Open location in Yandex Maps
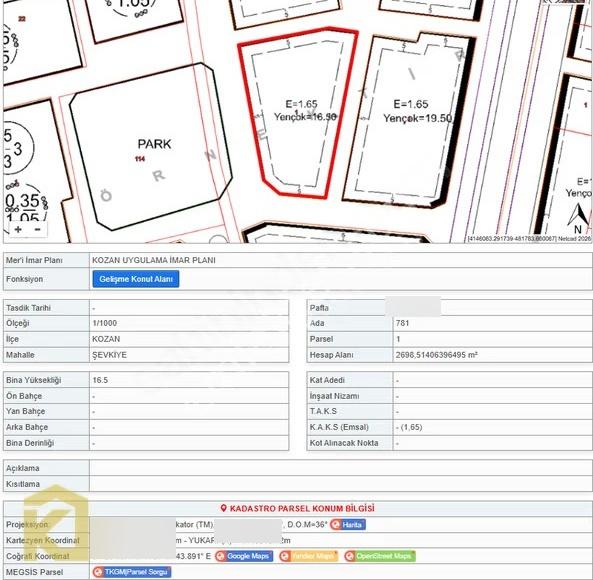The height and width of the screenshot is (580, 593). coord(309,556)
